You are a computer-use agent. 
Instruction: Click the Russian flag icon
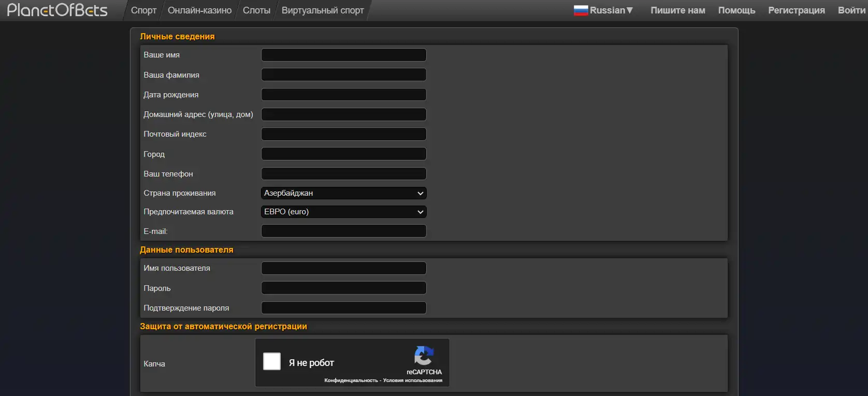pos(581,10)
